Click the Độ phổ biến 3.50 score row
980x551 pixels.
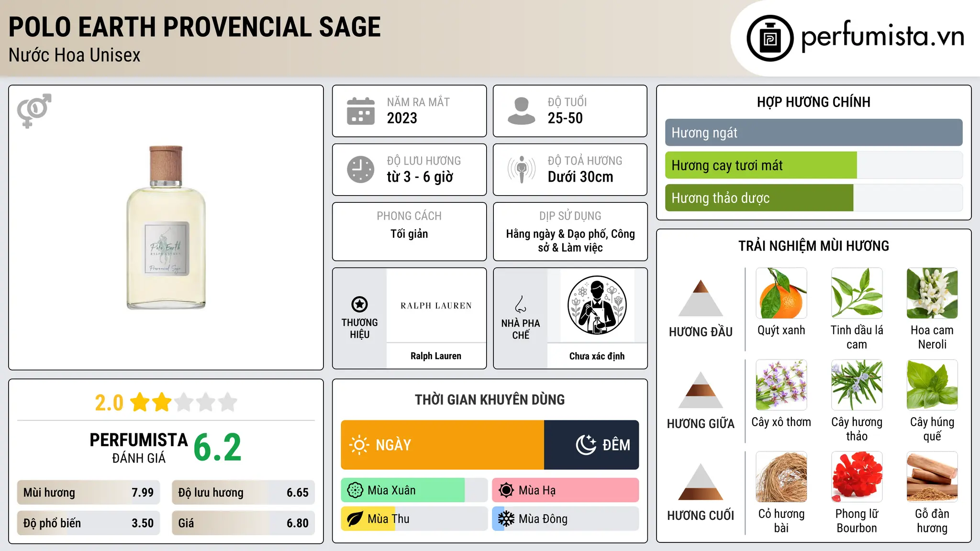89,523
